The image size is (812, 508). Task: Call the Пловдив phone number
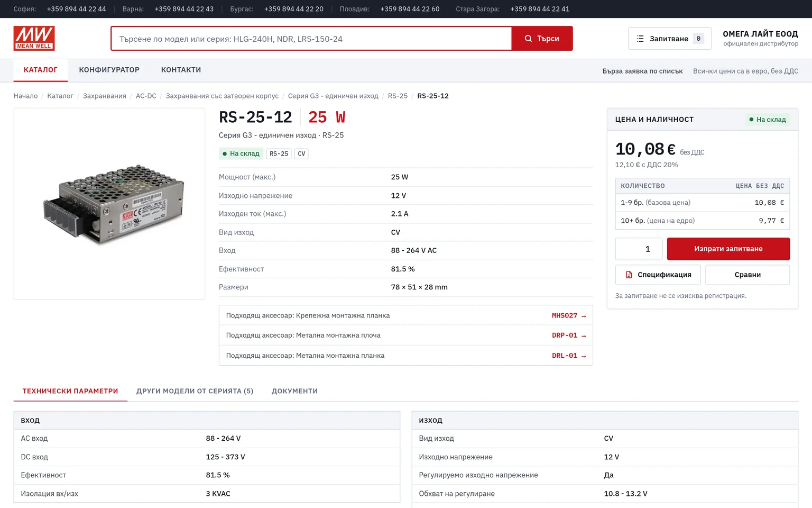point(410,9)
